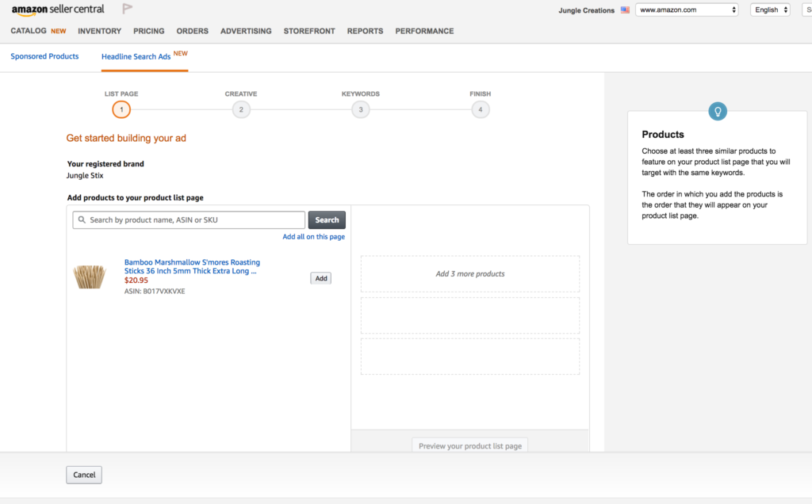Screen dimensions: 812x504
Task: Open the Advertising menu
Action: click(x=246, y=31)
